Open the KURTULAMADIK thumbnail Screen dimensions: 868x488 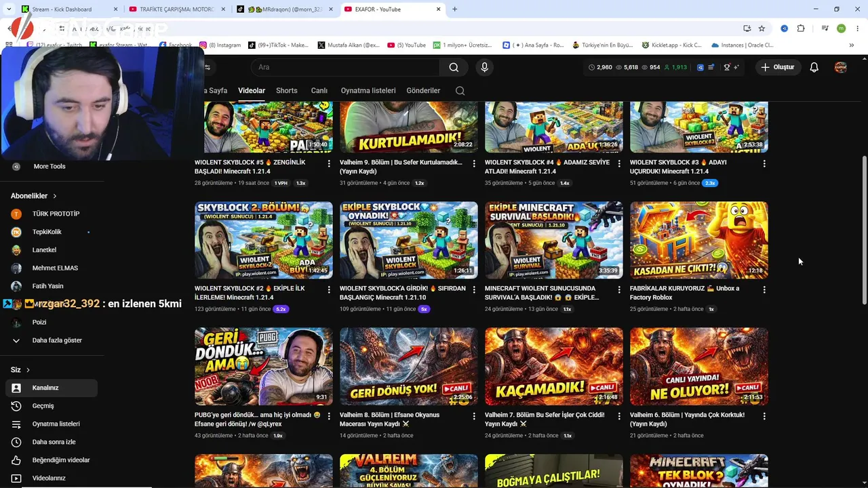coord(408,127)
